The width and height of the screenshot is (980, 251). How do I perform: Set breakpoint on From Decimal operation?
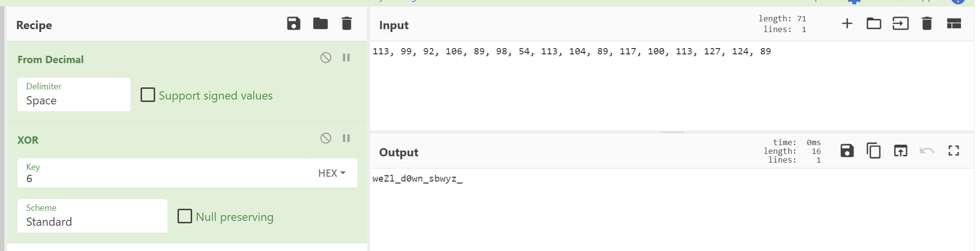(x=346, y=58)
